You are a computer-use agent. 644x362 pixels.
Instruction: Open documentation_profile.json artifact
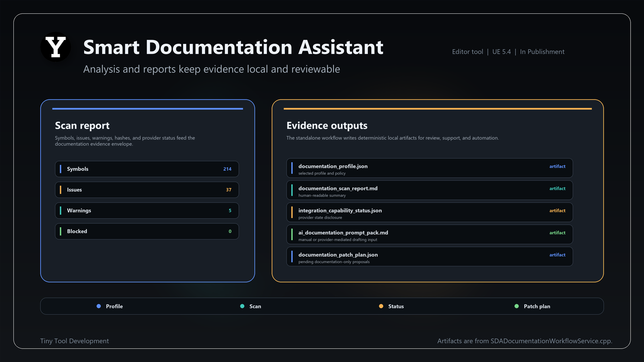point(430,168)
